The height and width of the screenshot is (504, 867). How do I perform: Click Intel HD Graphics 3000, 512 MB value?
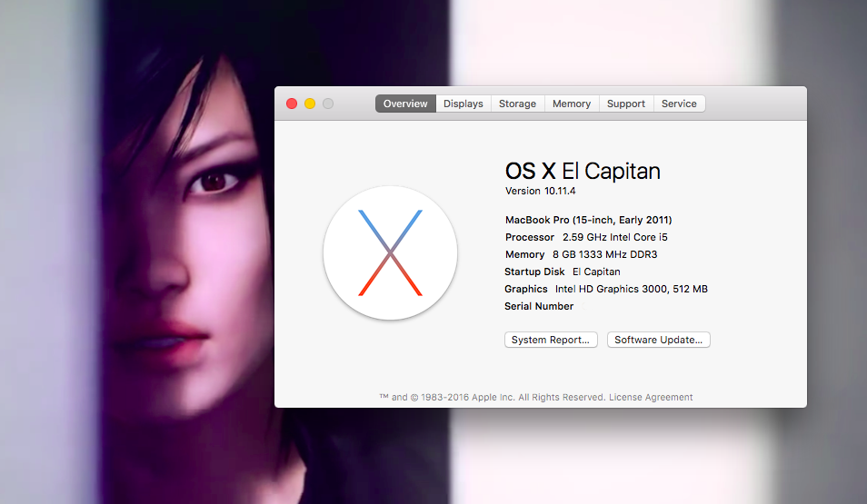coord(632,289)
